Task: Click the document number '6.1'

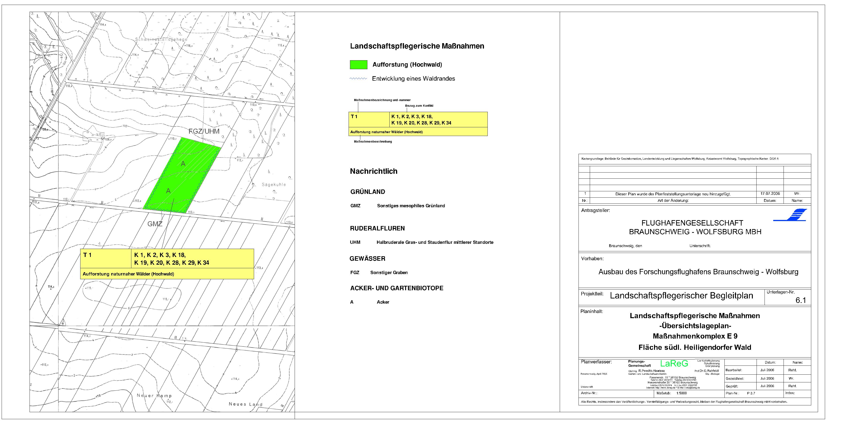Action: (801, 300)
